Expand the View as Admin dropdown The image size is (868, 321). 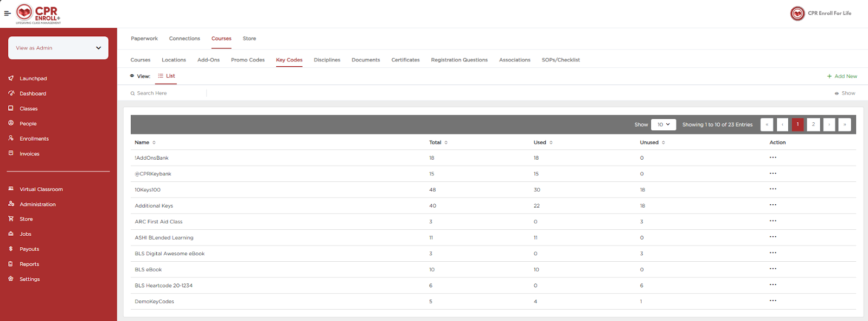(58, 48)
